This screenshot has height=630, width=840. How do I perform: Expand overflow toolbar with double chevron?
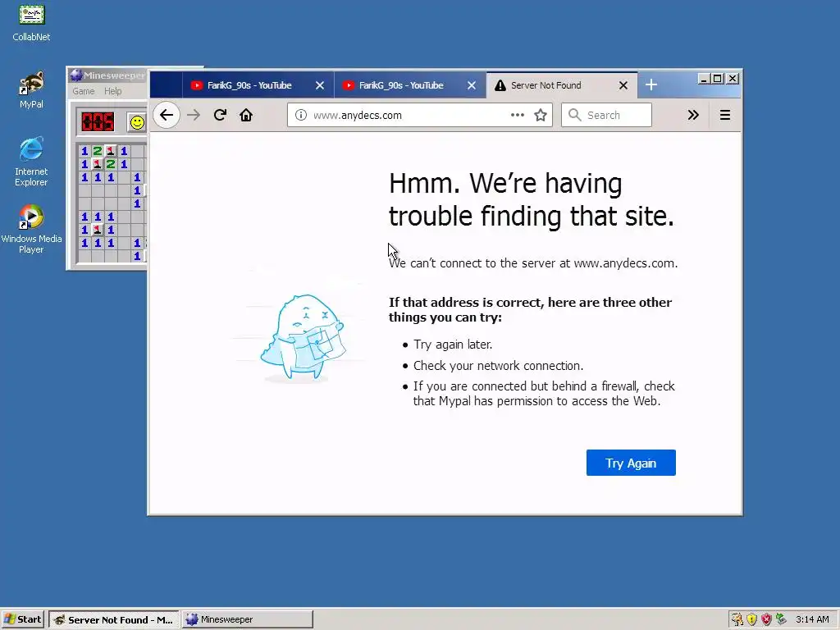[693, 115]
